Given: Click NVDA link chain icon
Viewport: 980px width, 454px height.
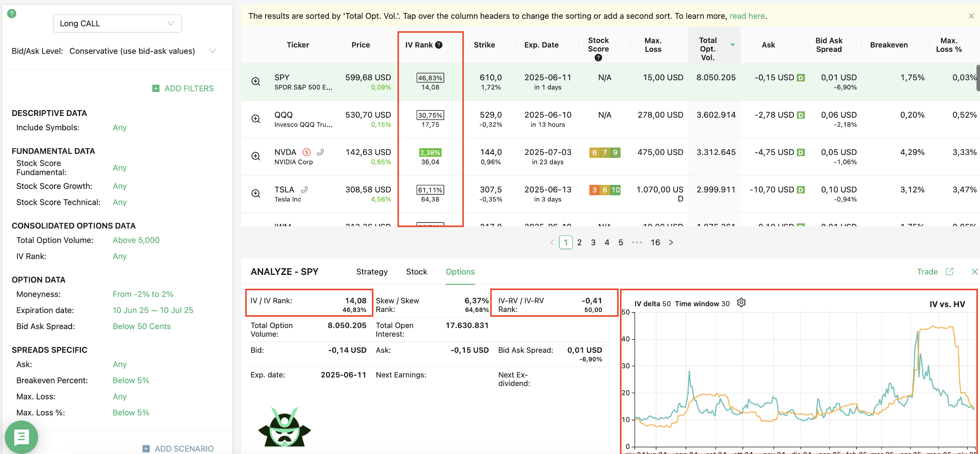Looking at the screenshot, I should tap(320, 152).
